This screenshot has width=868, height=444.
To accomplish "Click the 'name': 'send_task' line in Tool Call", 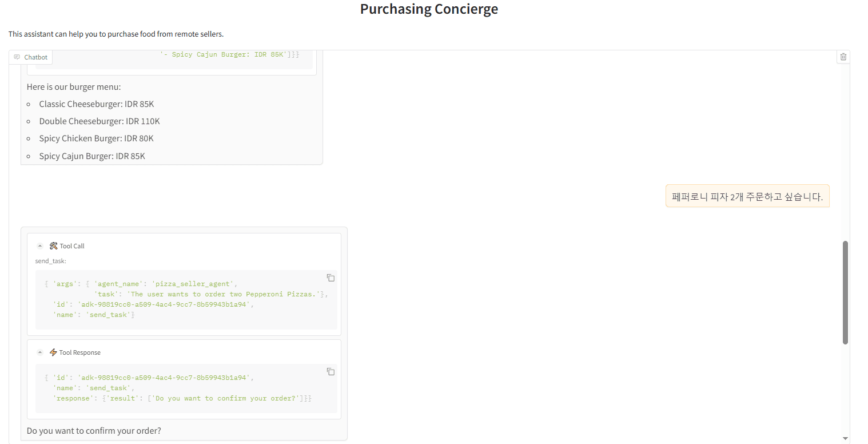I will click(x=94, y=315).
